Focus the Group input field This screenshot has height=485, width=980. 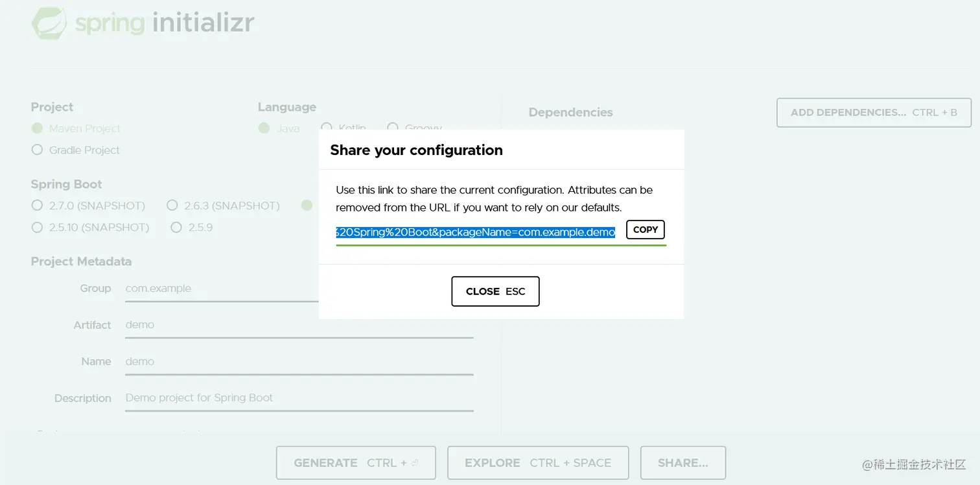point(222,289)
